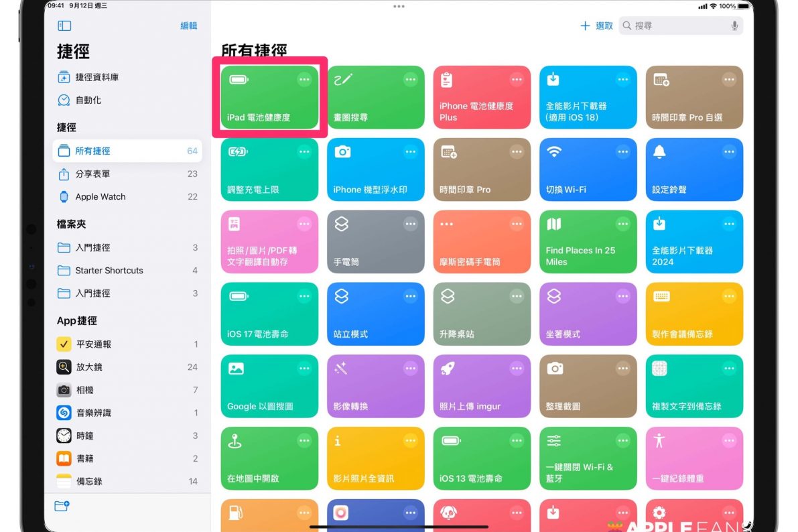Run the 設定鈴聲 shortcut tile
Image resolution: width=798 pixels, height=532 pixels.
click(694, 178)
